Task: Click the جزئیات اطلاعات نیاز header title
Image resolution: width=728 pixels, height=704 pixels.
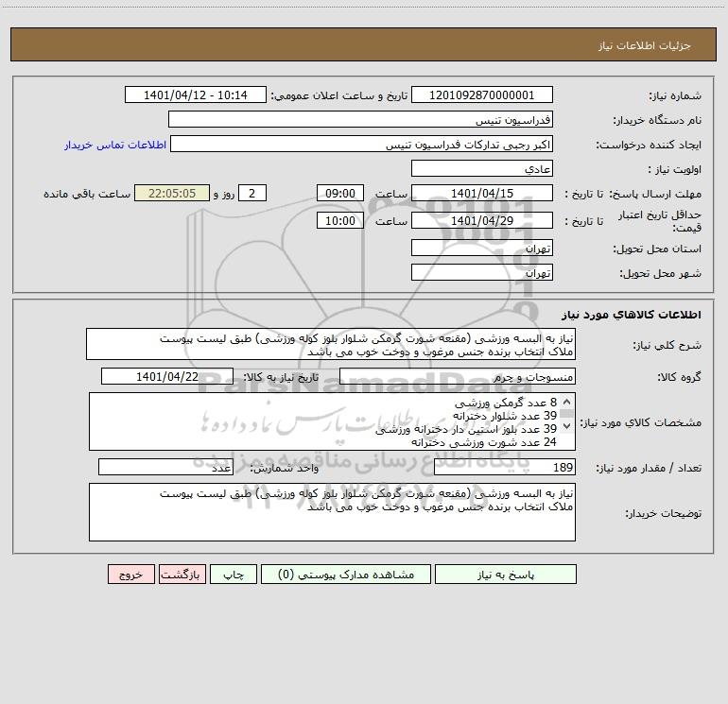Action: (x=645, y=45)
